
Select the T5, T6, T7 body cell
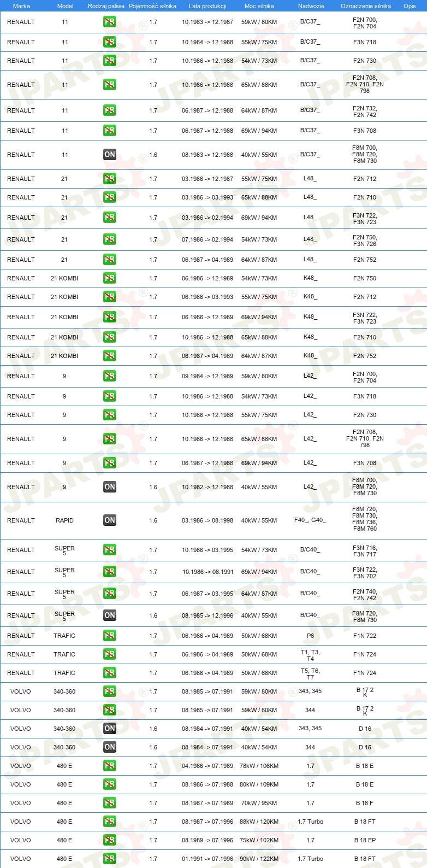coord(310,674)
